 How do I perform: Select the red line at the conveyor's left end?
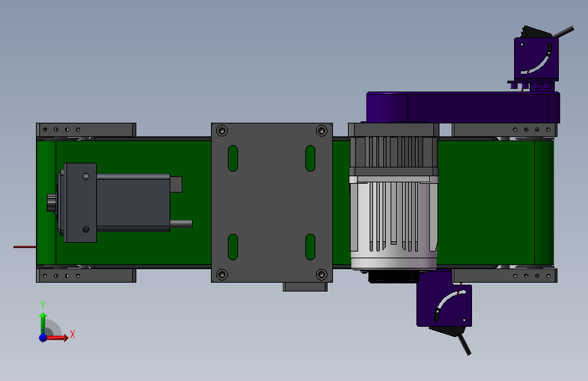[24, 247]
